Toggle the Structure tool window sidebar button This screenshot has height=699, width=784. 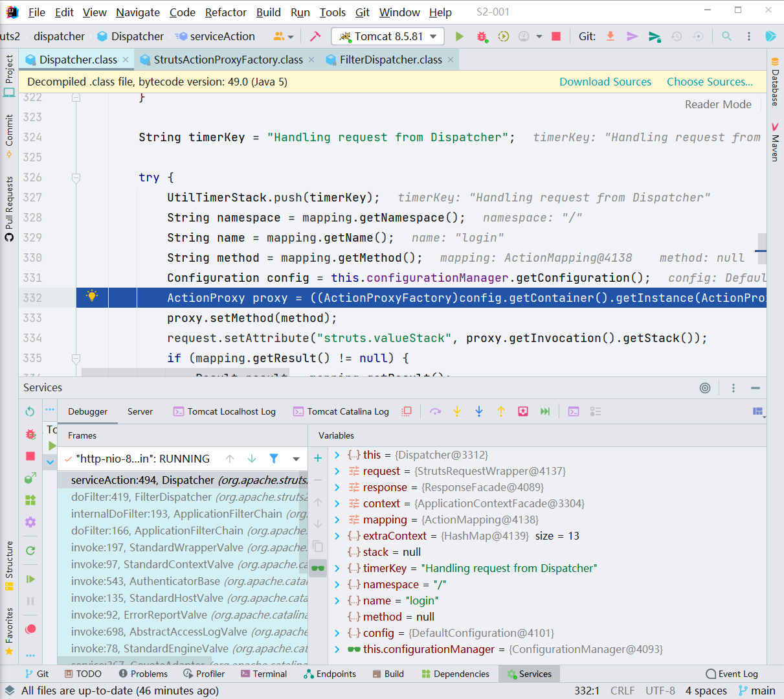9,566
